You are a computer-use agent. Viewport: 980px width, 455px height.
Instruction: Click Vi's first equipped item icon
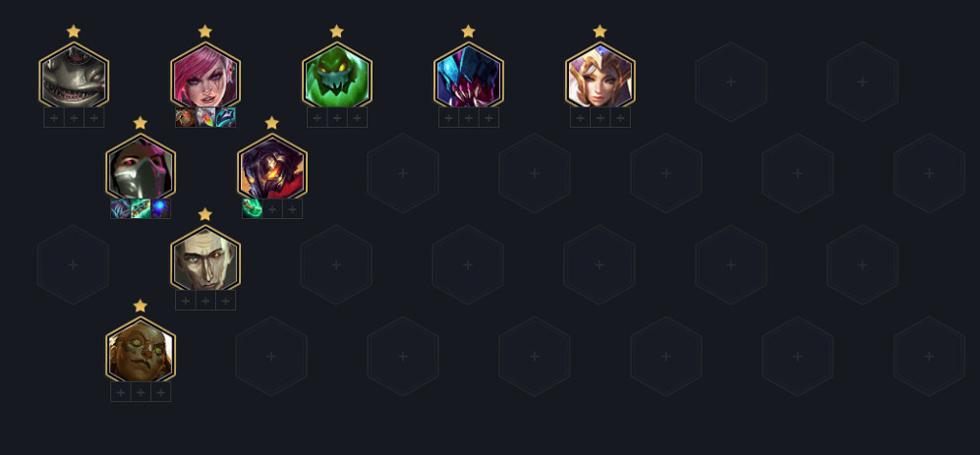coord(185,118)
